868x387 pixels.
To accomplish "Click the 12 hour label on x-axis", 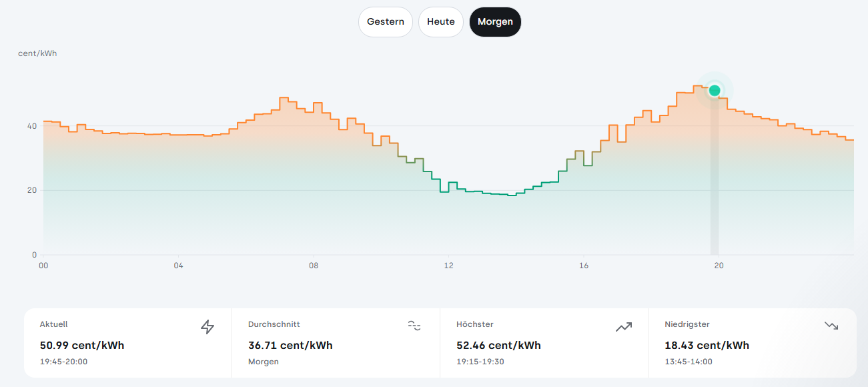I will tap(449, 266).
